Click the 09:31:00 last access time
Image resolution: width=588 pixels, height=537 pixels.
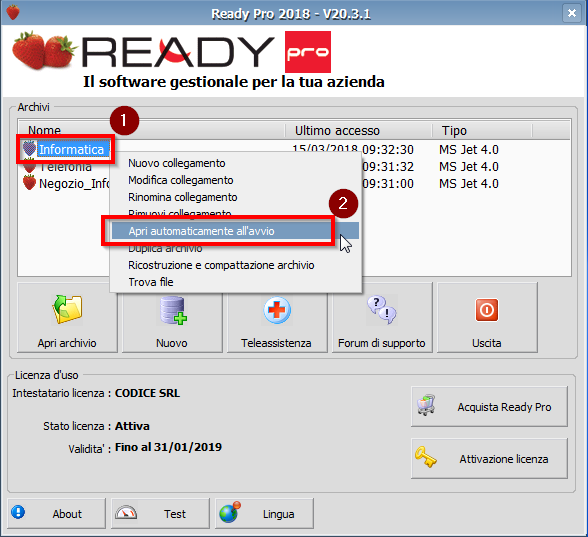coord(388,184)
